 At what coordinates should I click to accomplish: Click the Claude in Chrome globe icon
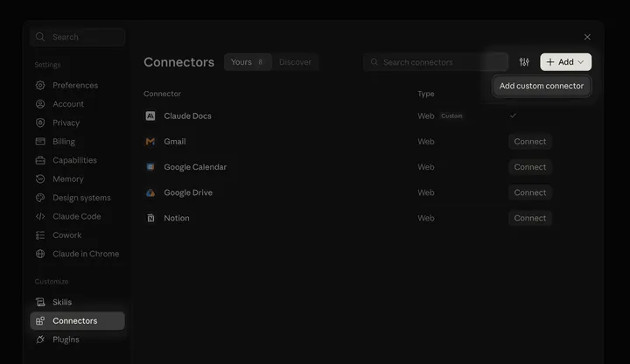pos(40,254)
